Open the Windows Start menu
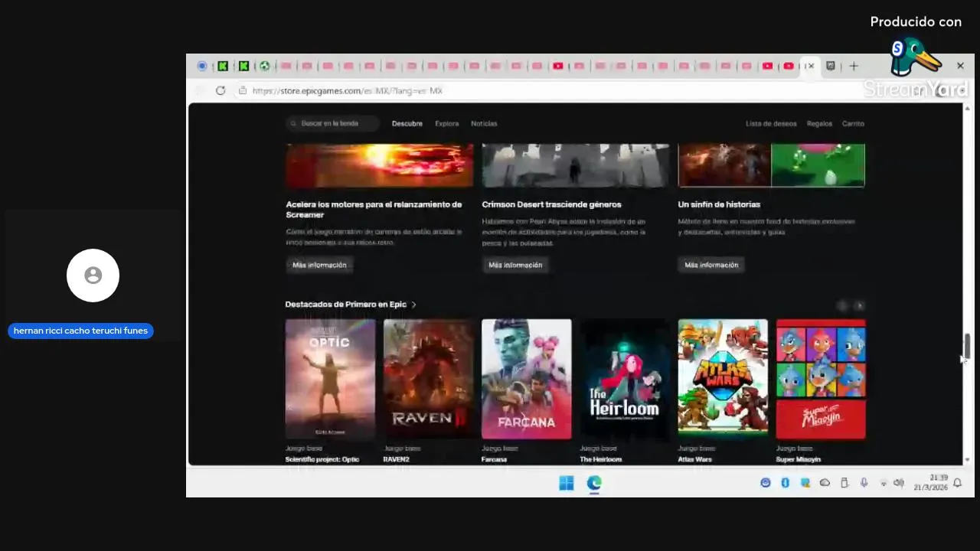980x551 pixels. [567, 483]
